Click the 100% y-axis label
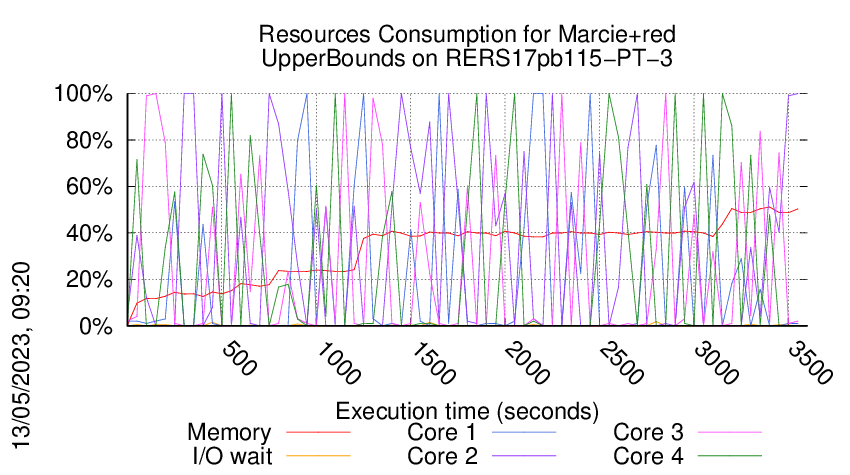This screenshot has width=850, height=475. coord(83,94)
